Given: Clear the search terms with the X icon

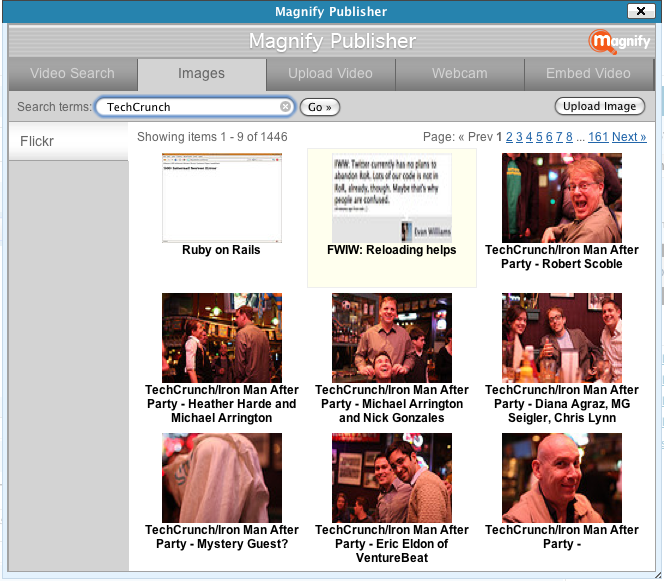Looking at the screenshot, I should (285, 107).
